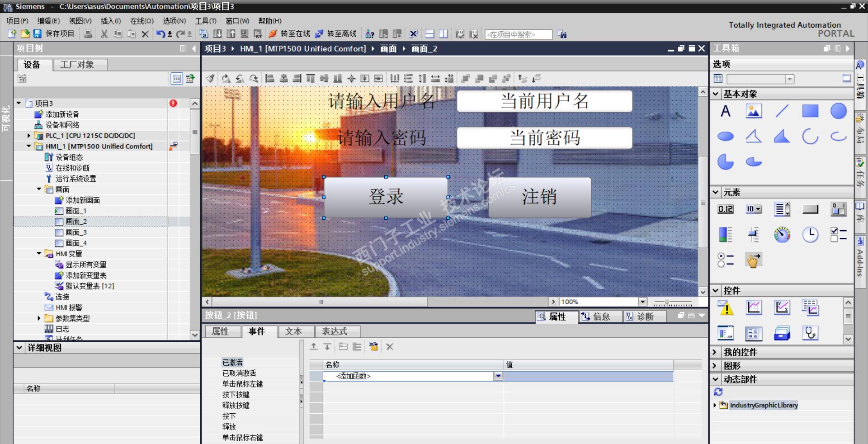Viewport: 868px width, 444px height.
Task: Open the 帮助(H) menu
Action: click(270, 21)
